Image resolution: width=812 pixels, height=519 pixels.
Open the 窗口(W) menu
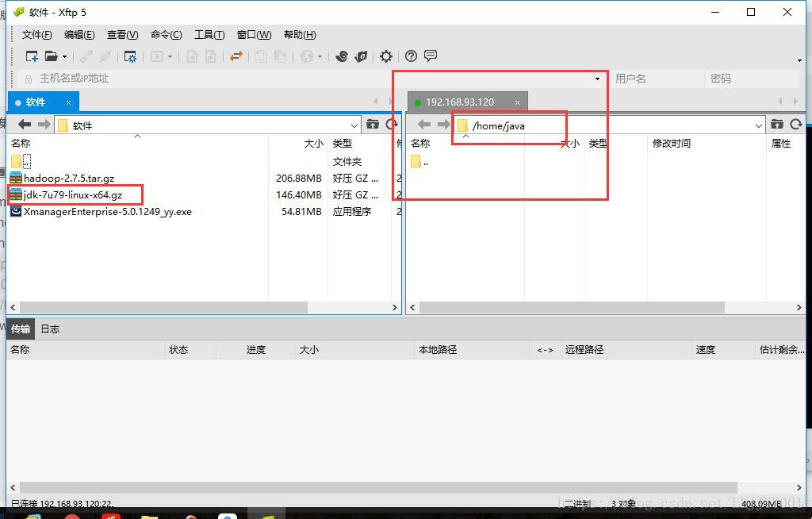point(254,35)
